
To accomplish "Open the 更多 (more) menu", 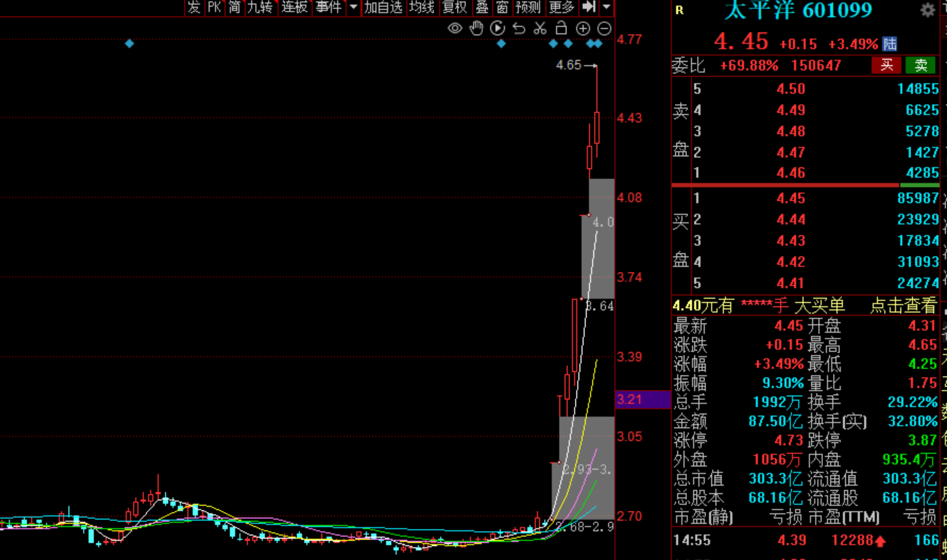I will (x=562, y=7).
